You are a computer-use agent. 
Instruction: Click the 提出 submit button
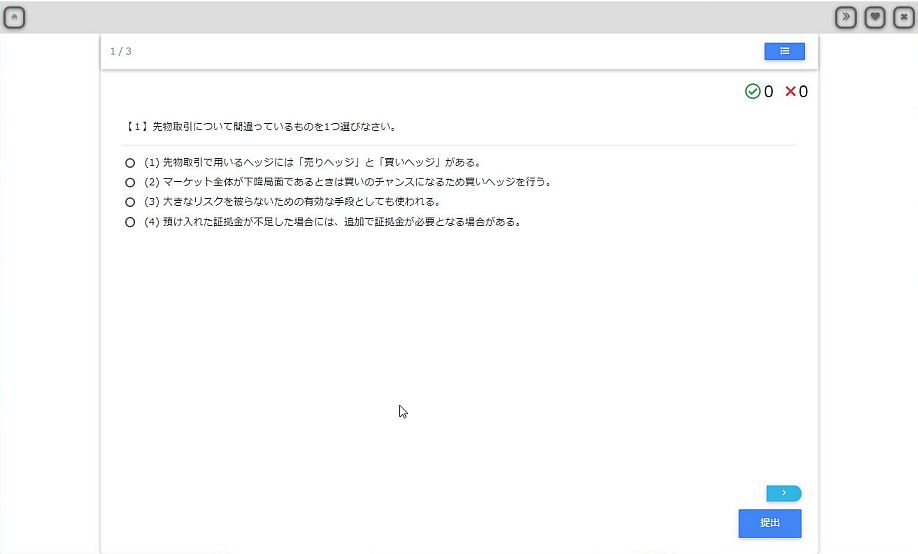point(769,523)
